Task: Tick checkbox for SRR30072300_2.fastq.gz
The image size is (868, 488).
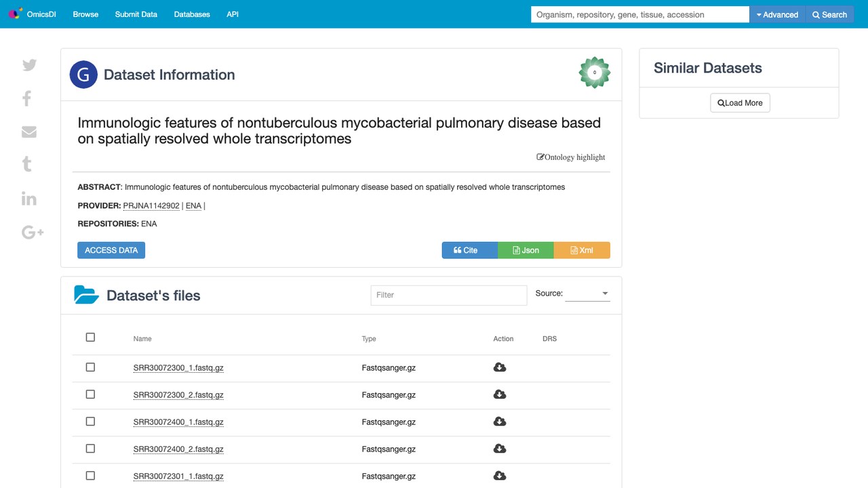Action: click(90, 394)
